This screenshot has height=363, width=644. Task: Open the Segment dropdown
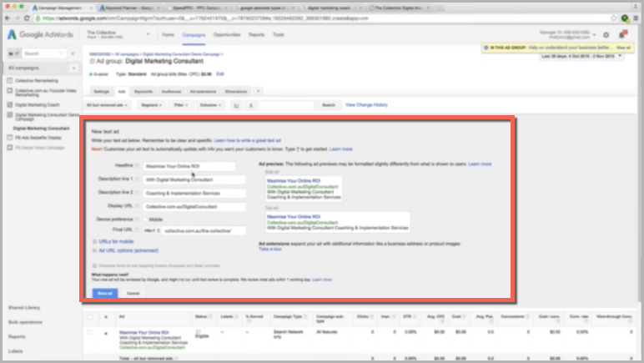[x=152, y=105]
